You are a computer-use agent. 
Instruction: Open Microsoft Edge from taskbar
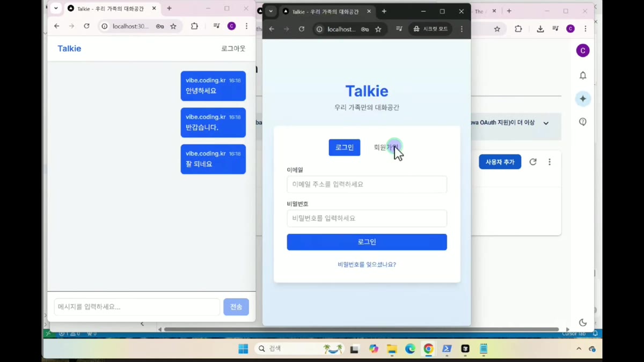[x=410, y=349]
